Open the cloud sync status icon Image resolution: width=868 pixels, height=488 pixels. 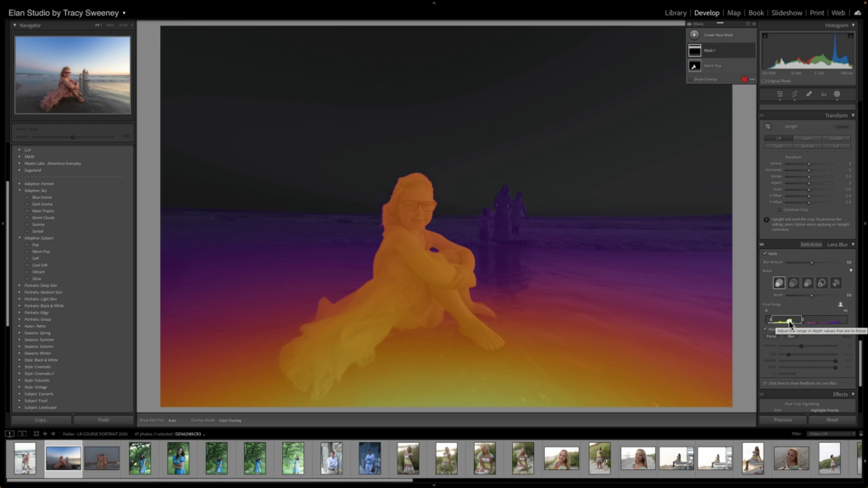point(858,13)
